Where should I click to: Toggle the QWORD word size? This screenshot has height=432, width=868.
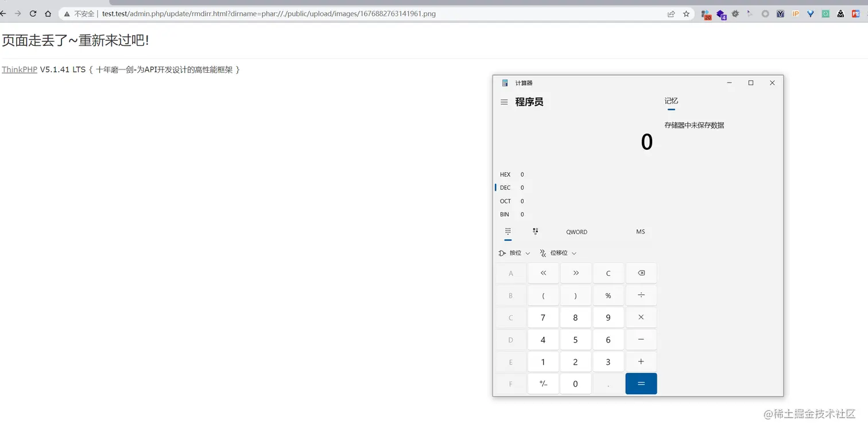[576, 232]
